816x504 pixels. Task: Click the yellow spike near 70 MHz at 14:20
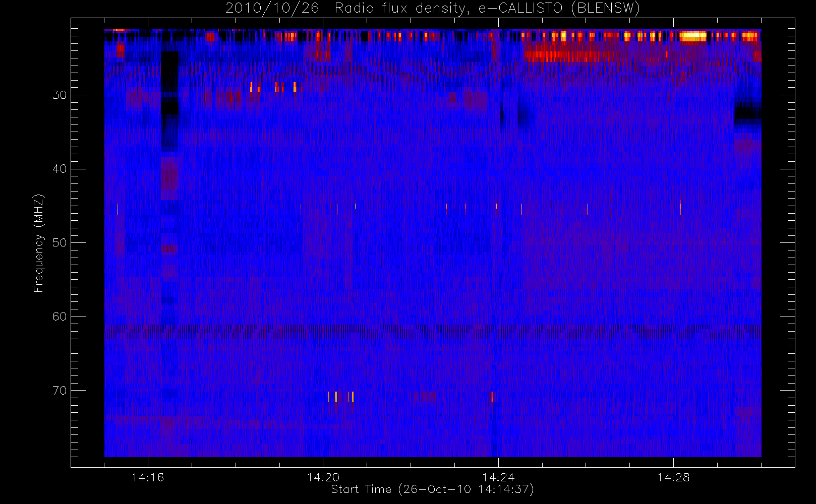336,397
